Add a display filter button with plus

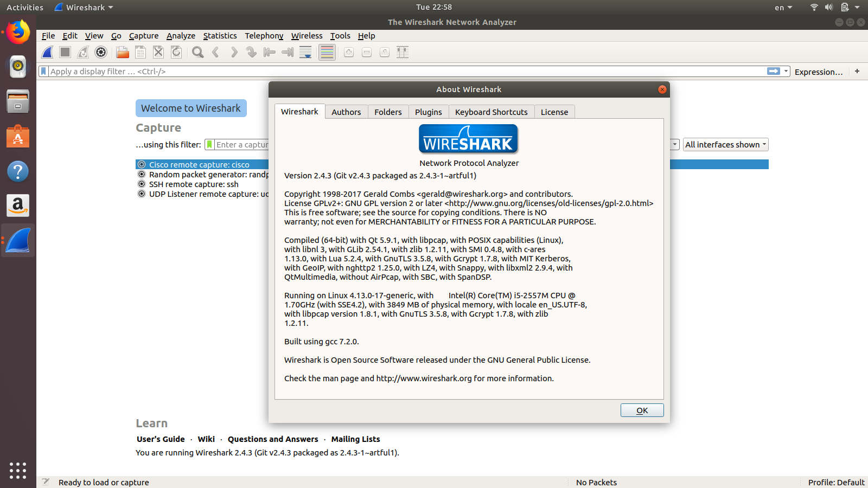pyautogui.click(x=857, y=71)
